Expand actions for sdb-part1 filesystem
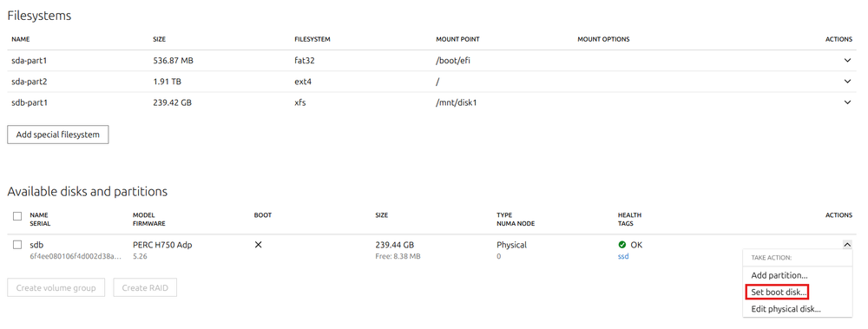The image size is (868, 329). pos(847,102)
